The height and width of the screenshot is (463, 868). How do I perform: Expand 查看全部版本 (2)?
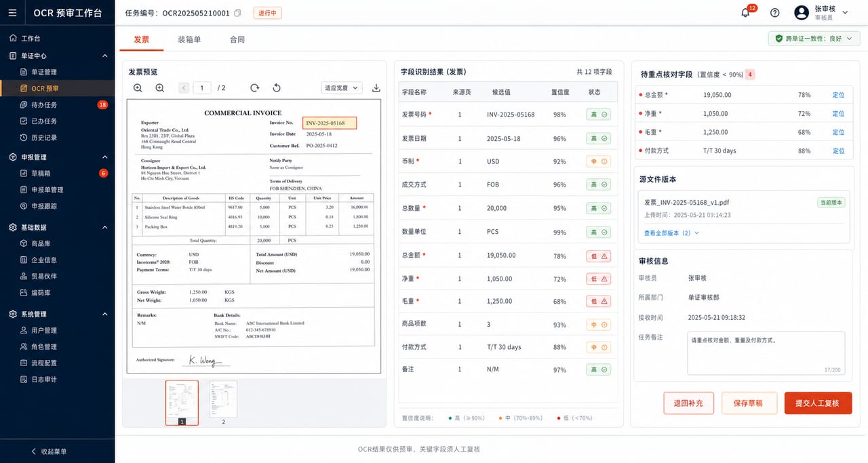pos(671,233)
